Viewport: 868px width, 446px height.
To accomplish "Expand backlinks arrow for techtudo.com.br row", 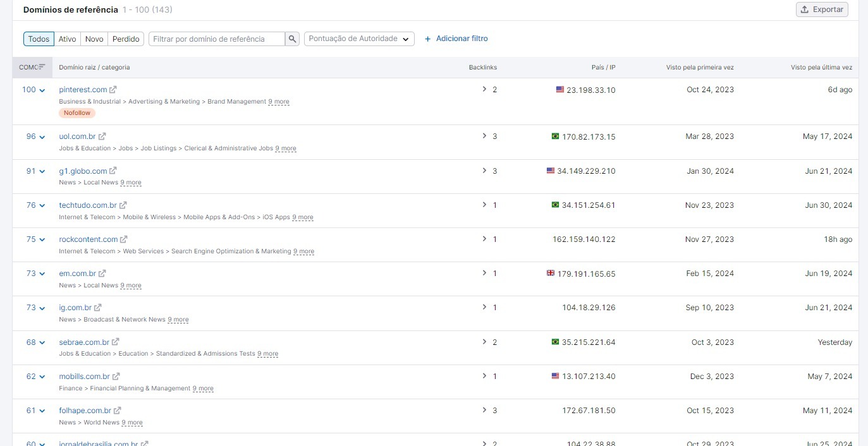I will 484,205.
